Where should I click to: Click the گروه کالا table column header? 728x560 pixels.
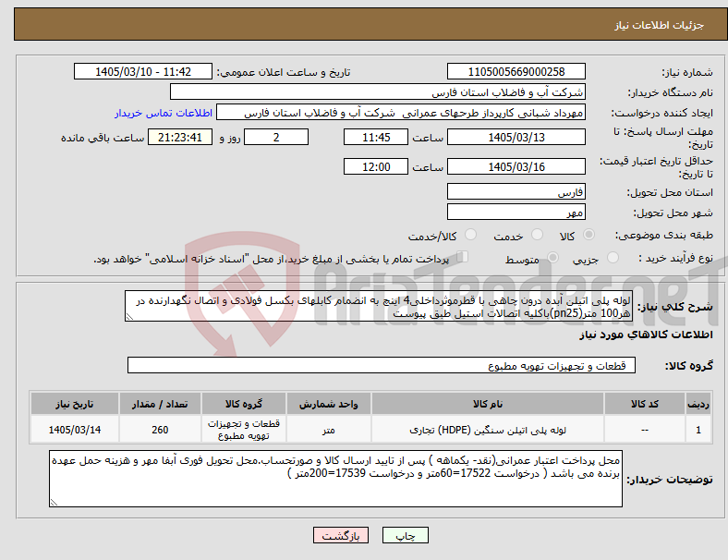coord(243,404)
